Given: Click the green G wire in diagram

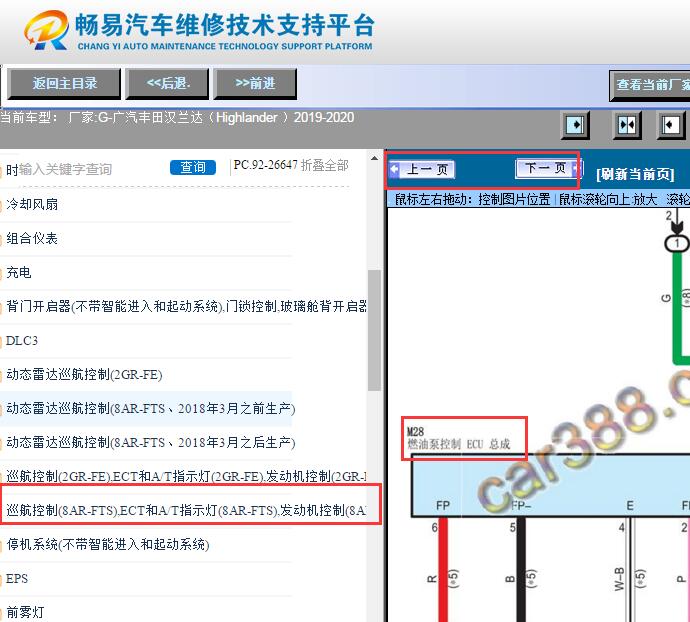Looking at the screenshot, I should (678, 308).
